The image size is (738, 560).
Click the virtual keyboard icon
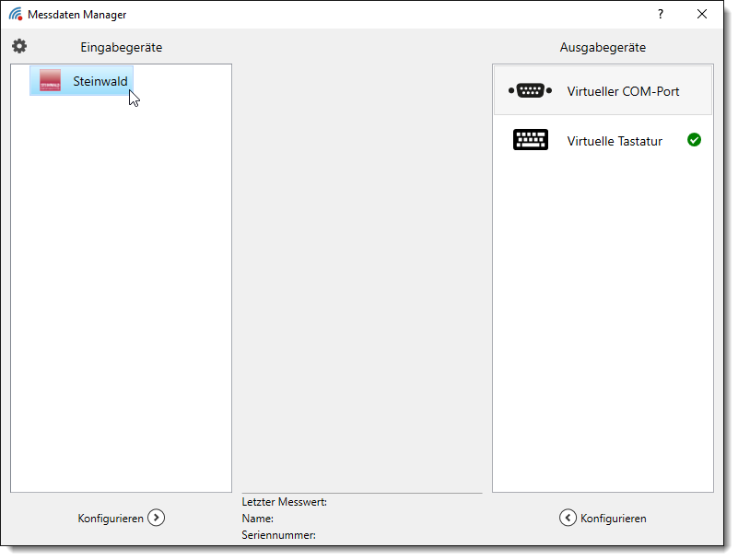(x=530, y=140)
